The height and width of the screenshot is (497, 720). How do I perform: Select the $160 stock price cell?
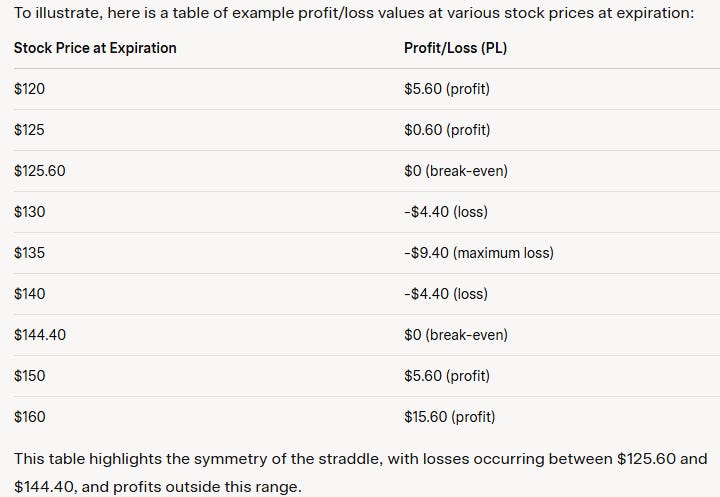(x=30, y=417)
